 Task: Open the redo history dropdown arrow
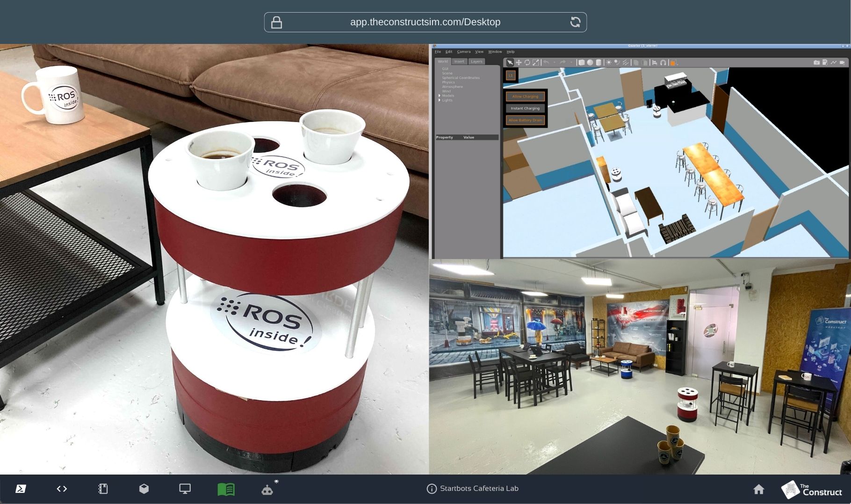(x=571, y=62)
